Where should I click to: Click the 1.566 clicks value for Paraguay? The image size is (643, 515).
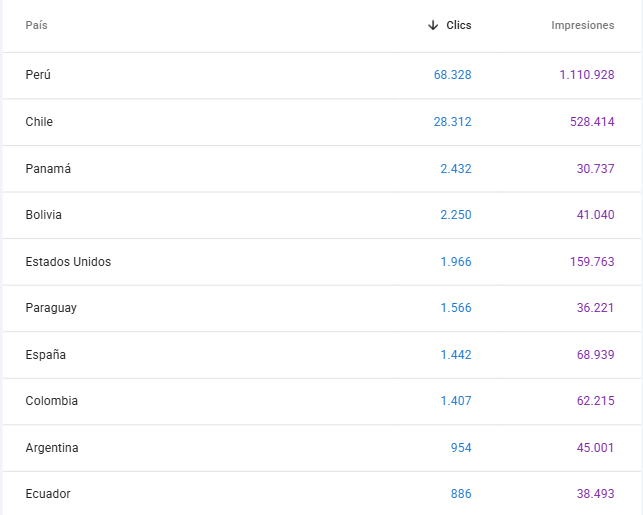click(x=456, y=308)
